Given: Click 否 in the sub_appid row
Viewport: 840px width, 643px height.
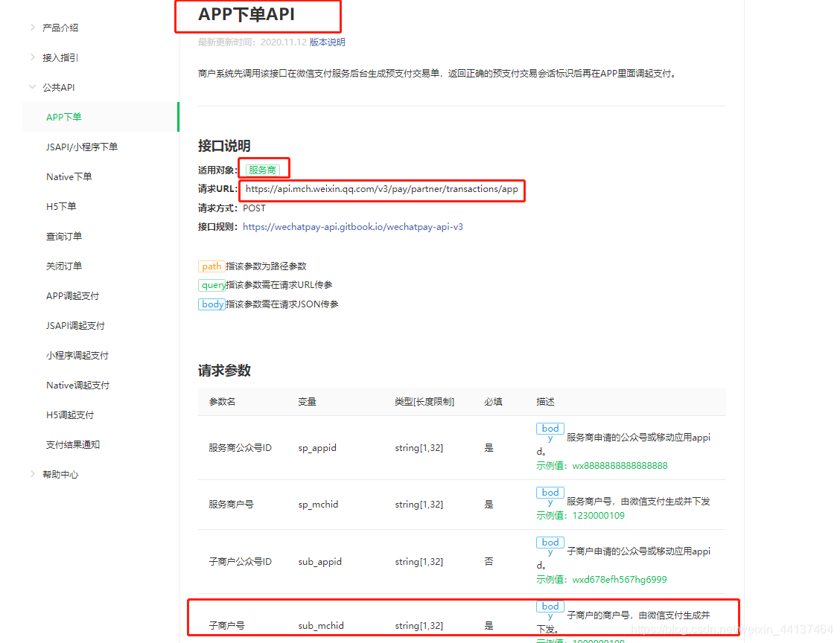Looking at the screenshot, I should click(x=489, y=562).
